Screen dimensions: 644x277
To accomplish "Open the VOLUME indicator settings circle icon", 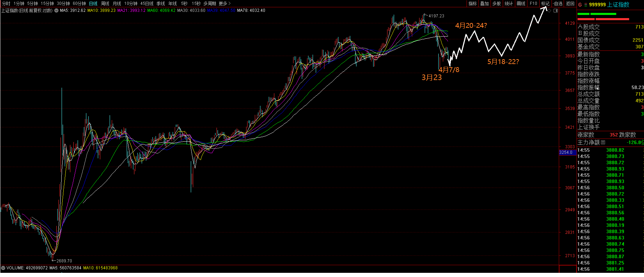I will tap(3, 268).
